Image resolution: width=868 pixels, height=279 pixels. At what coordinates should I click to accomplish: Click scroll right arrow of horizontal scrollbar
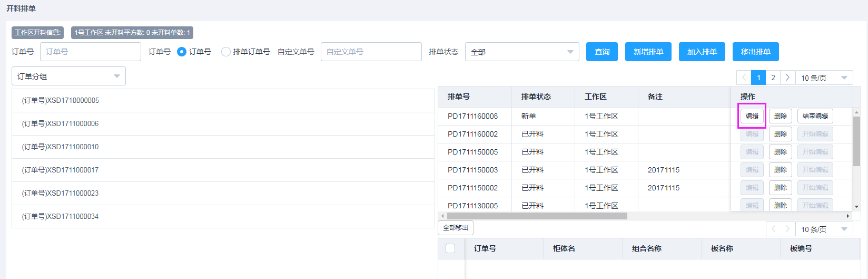pyautogui.click(x=847, y=216)
